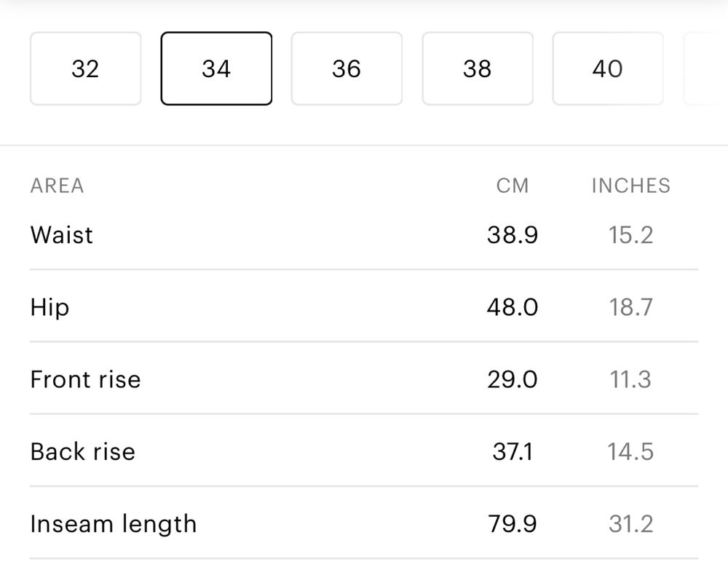Select the Hip row label

point(50,307)
